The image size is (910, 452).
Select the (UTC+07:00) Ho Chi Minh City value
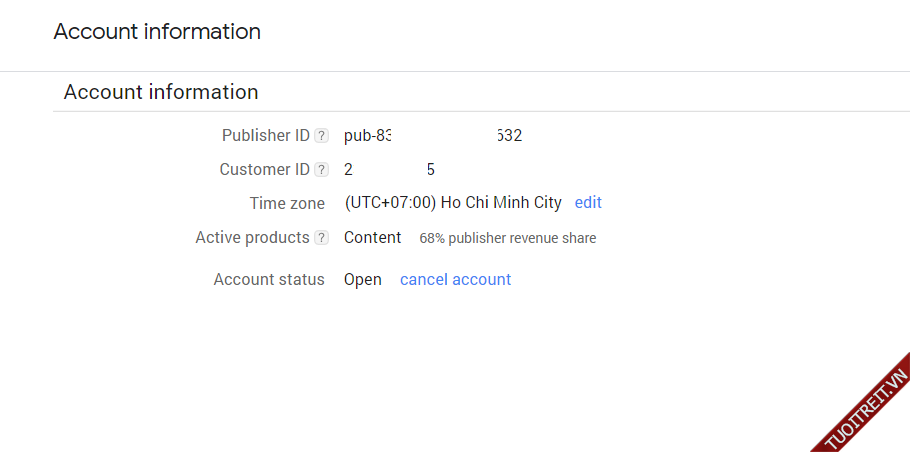coord(453,203)
